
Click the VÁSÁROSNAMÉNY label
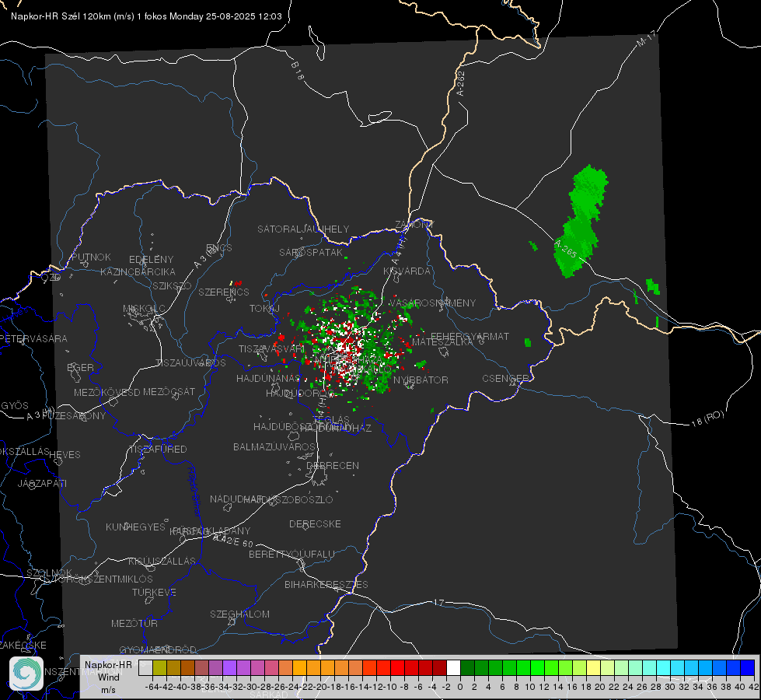[432, 303]
